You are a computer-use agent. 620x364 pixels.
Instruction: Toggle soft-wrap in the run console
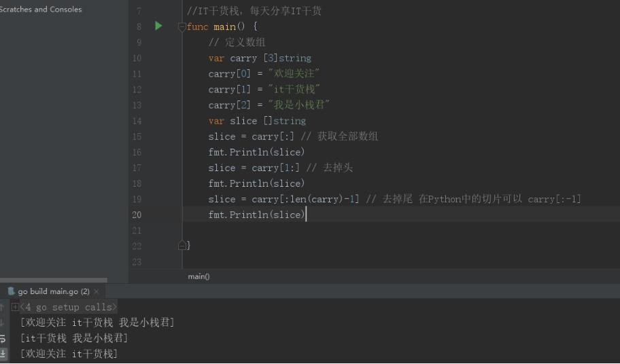(3, 338)
